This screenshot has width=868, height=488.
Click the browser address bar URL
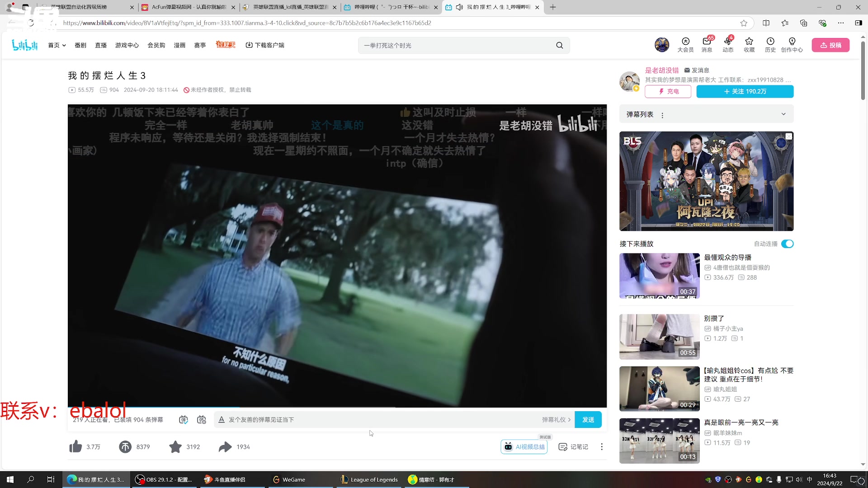pos(247,23)
